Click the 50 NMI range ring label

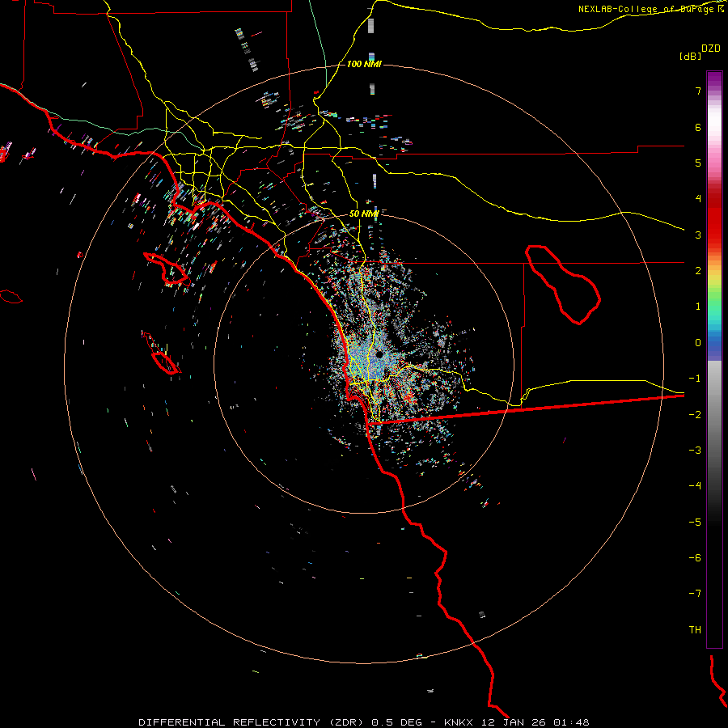[x=364, y=214]
